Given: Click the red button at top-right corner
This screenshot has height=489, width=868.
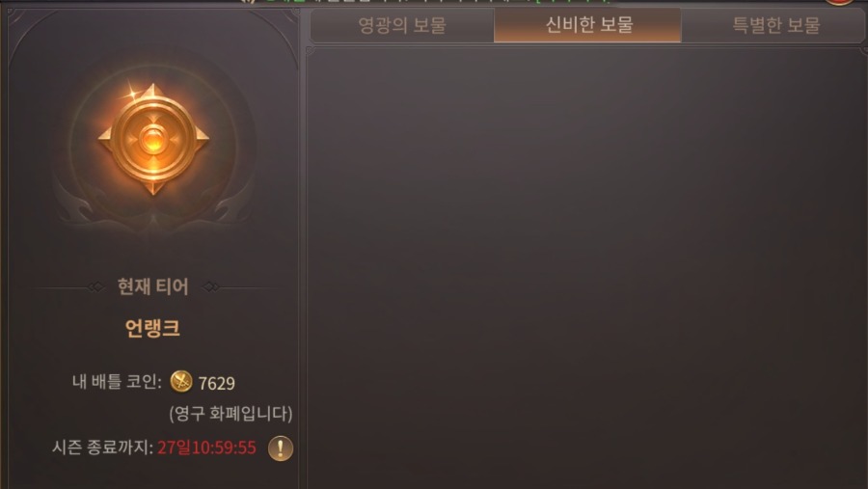Looking at the screenshot, I should coord(840,2).
